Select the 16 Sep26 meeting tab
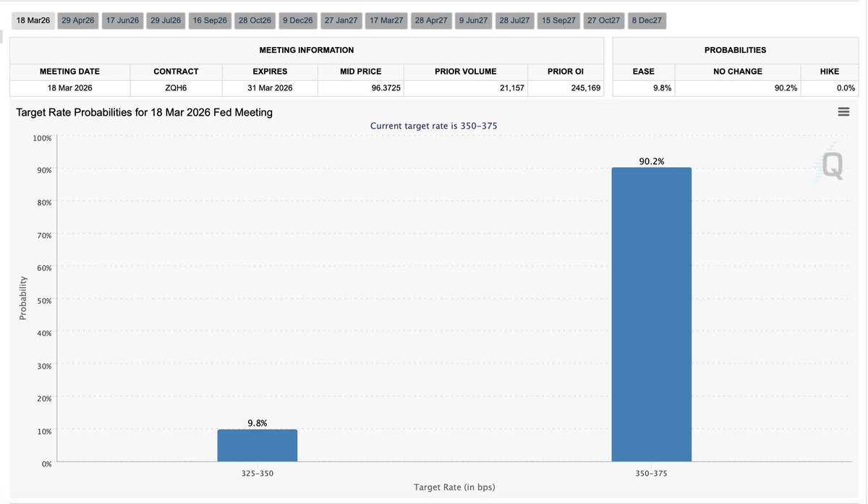Image resolution: width=868 pixels, height=504 pixels. (x=210, y=20)
